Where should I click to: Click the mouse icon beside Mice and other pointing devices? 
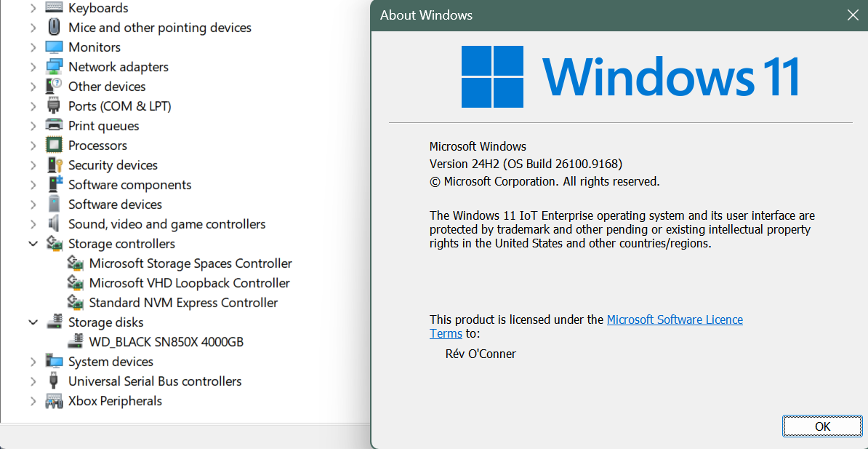54,27
